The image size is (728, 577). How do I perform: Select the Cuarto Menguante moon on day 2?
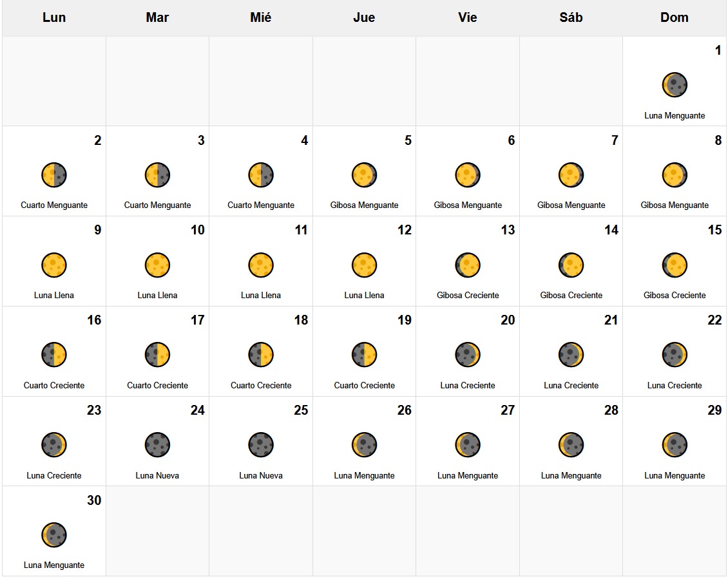pos(54,175)
